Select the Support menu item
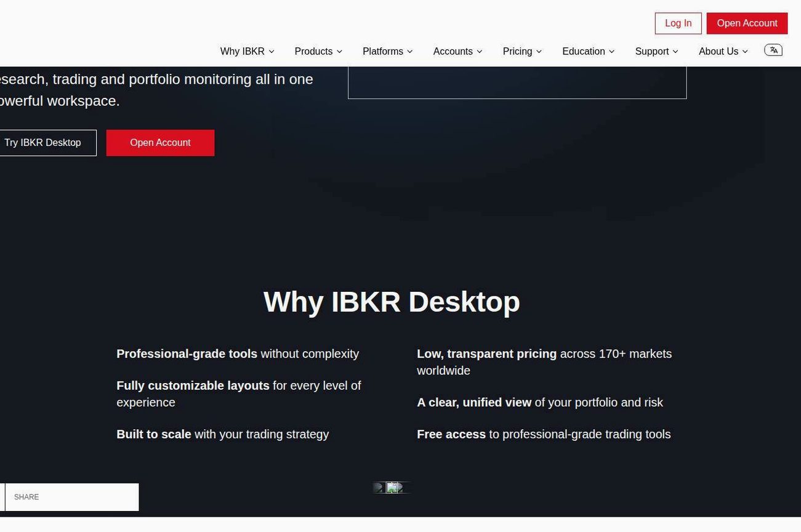 pyautogui.click(x=656, y=52)
